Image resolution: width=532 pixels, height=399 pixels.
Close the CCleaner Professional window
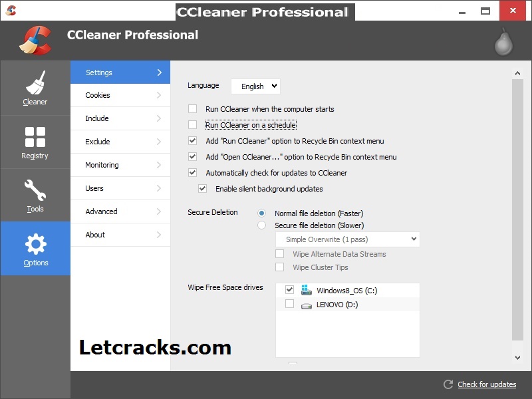tap(513, 11)
